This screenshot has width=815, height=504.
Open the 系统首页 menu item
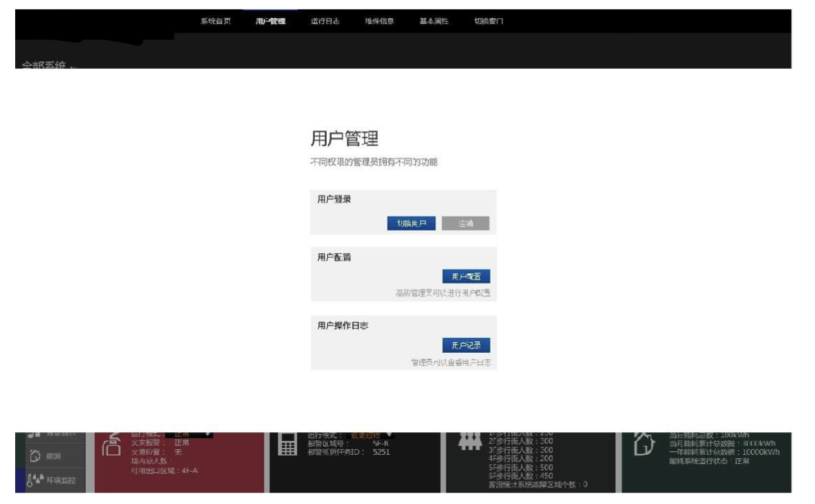tap(216, 21)
